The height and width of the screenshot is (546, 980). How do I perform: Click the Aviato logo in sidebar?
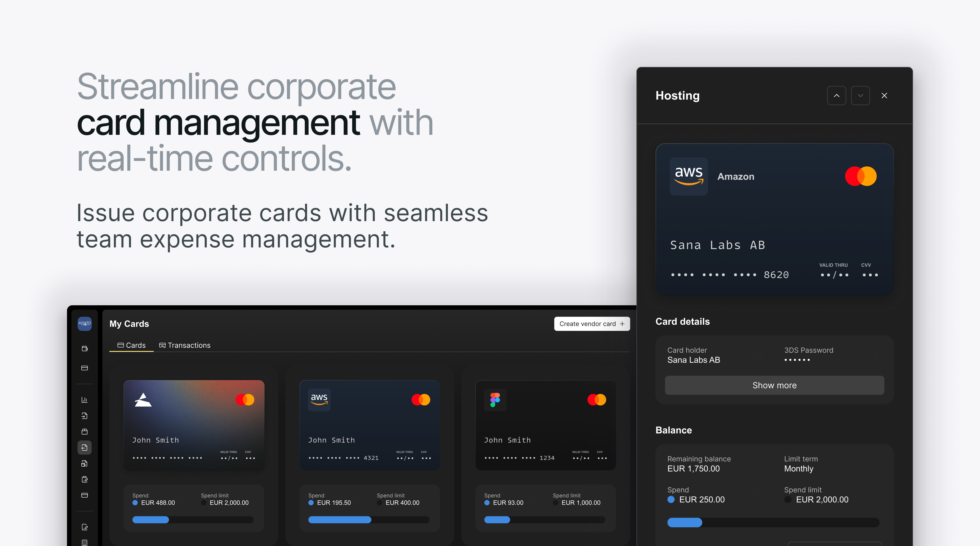[x=84, y=324]
